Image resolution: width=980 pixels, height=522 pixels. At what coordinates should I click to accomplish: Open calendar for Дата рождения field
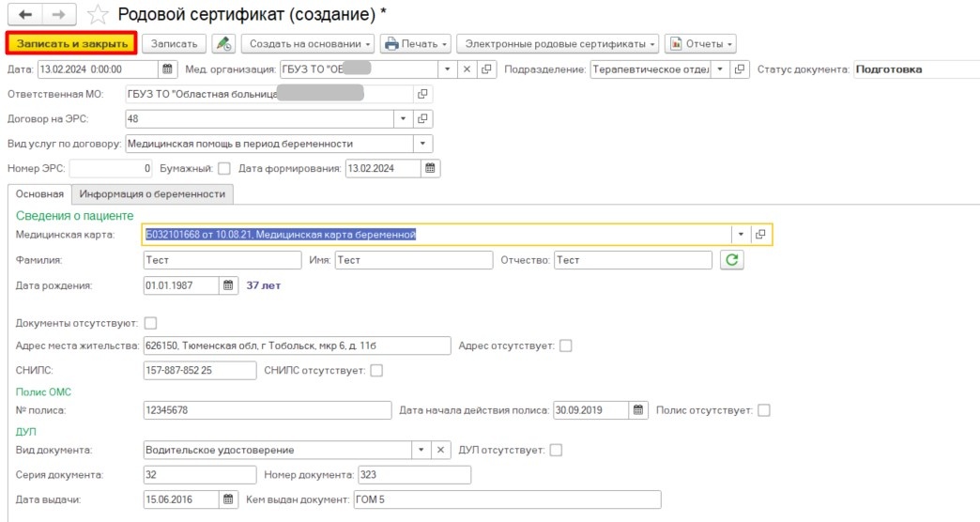[227, 285]
